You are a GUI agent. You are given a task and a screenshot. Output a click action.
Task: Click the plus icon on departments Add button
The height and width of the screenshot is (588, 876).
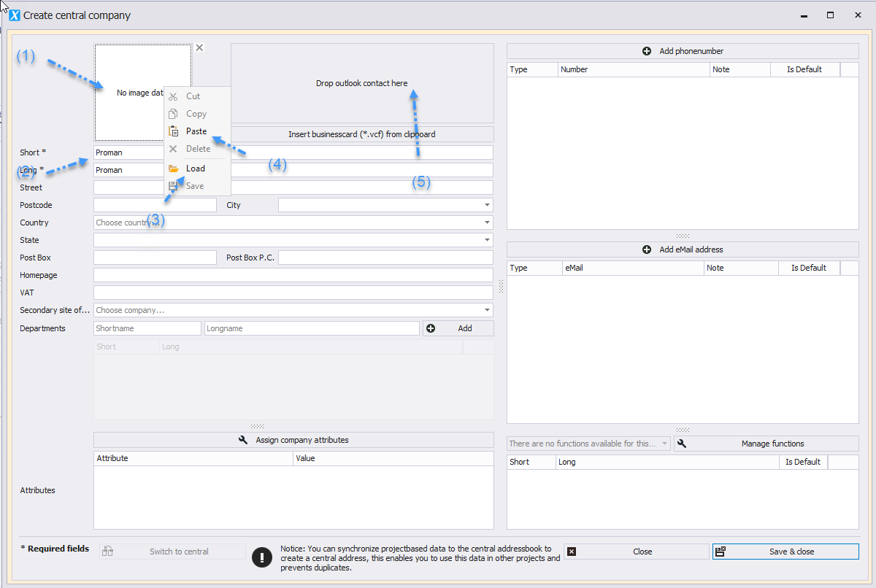point(431,328)
